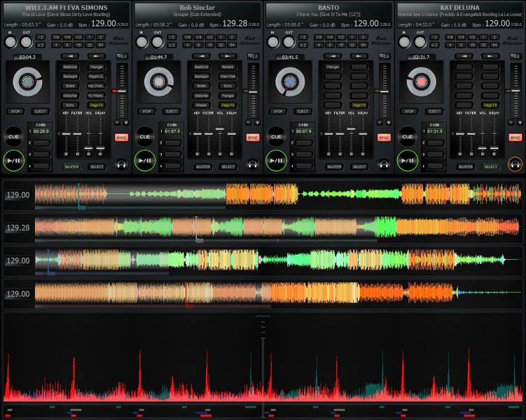Click the pitch bend plus button on the WILL.I.AM deck
Viewport: 526px width, 420px height.
(126, 122)
